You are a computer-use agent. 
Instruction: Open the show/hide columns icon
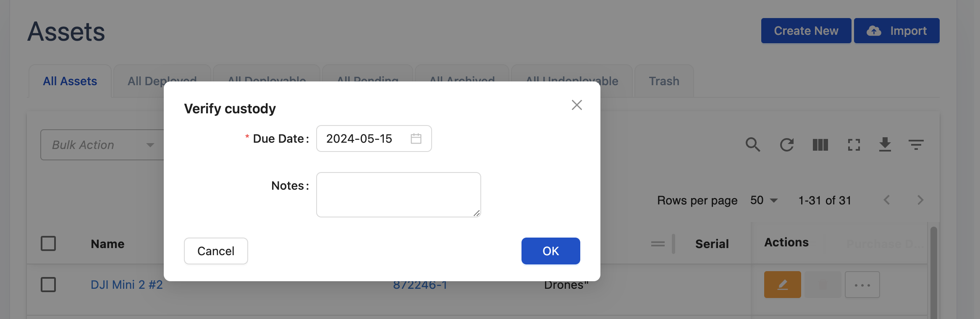(820, 145)
